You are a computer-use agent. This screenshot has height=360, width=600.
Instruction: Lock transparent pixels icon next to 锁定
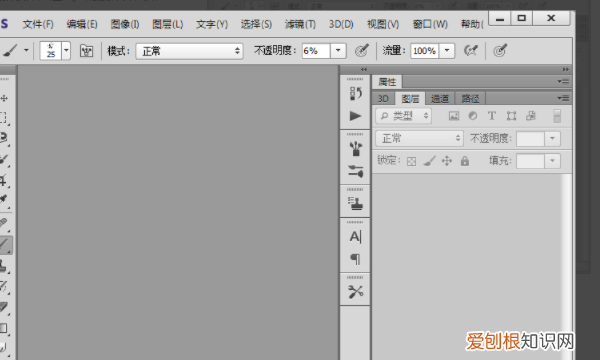[411, 161]
